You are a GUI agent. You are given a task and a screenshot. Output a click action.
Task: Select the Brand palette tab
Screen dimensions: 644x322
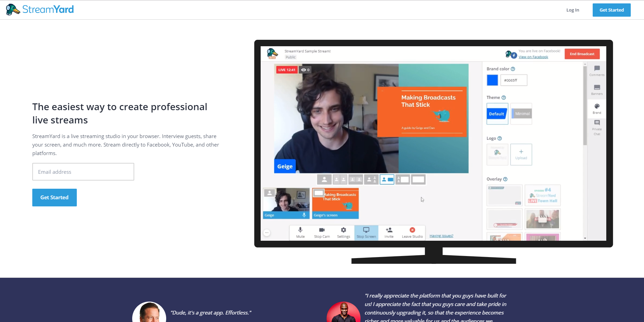(597, 109)
